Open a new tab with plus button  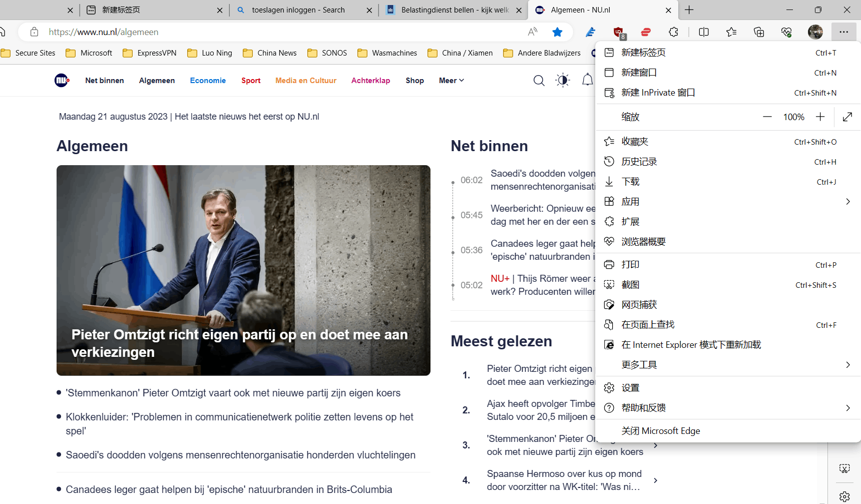click(x=689, y=10)
